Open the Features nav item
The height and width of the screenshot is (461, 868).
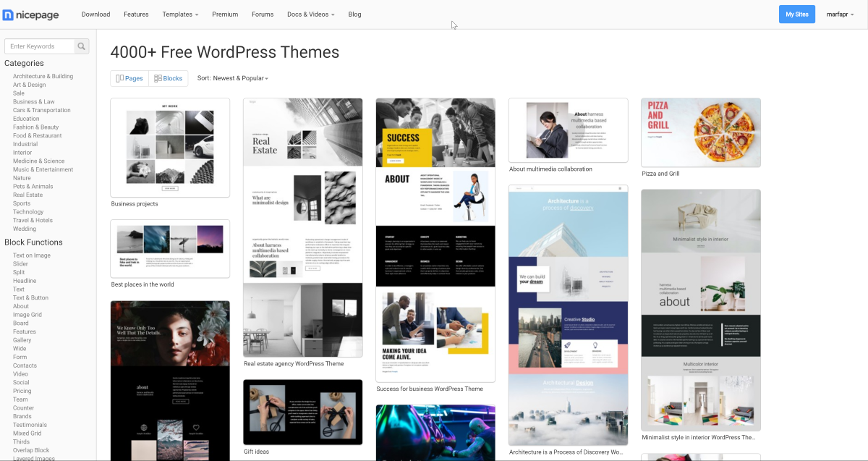click(136, 14)
